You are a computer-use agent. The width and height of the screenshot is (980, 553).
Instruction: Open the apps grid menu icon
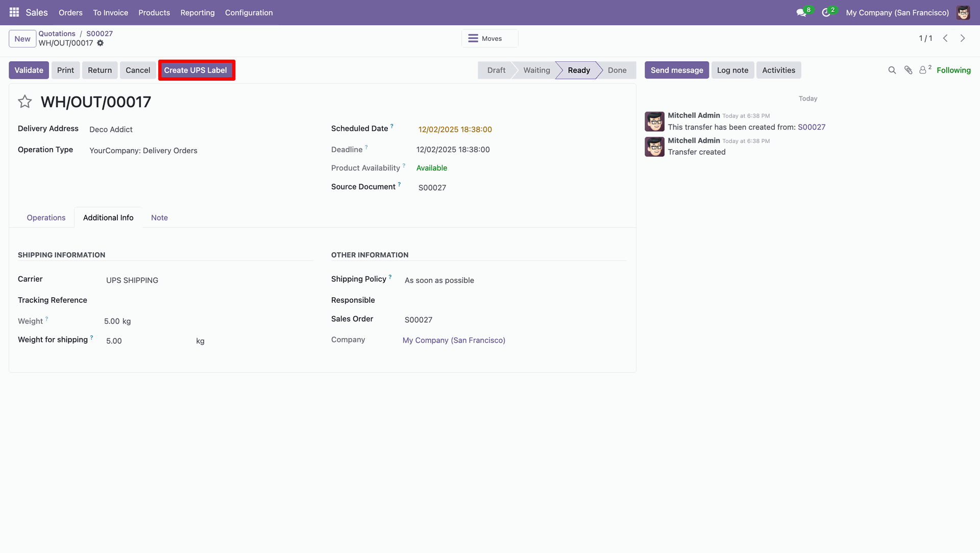pyautogui.click(x=14, y=12)
